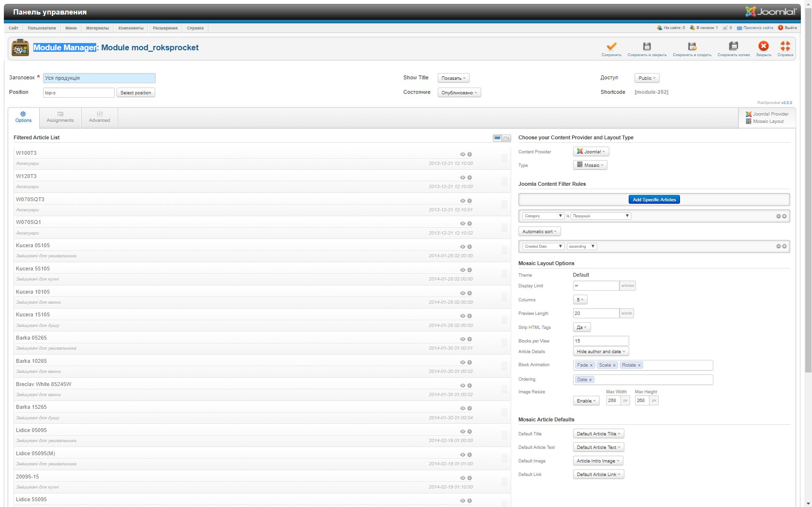Open the Show Title (Показать) dropdown
Viewport: 812px width, 507px height.
click(453, 78)
